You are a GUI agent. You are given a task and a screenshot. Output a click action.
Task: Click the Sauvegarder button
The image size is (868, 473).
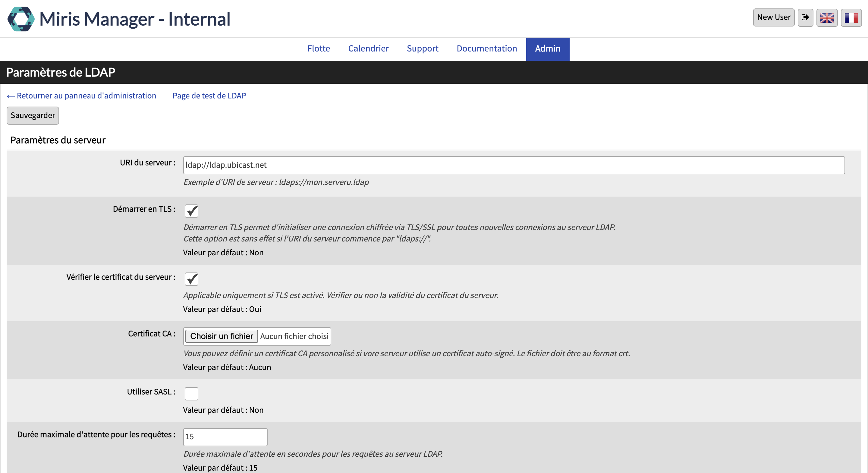click(x=33, y=116)
